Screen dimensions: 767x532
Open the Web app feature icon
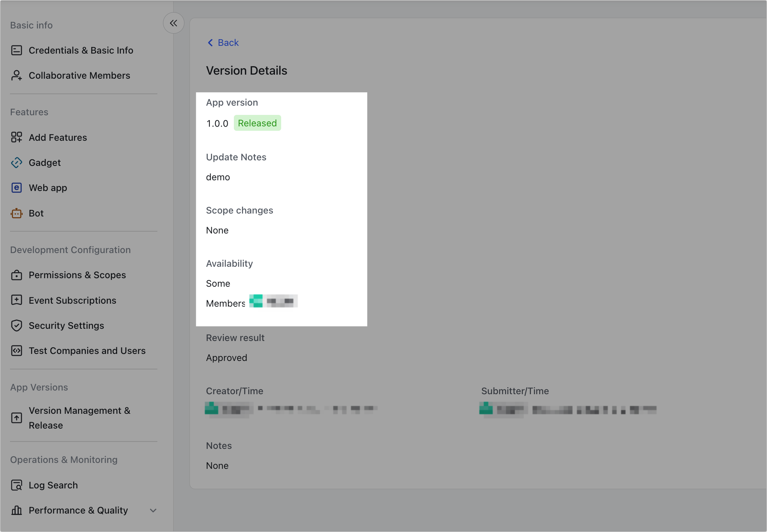pos(16,188)
